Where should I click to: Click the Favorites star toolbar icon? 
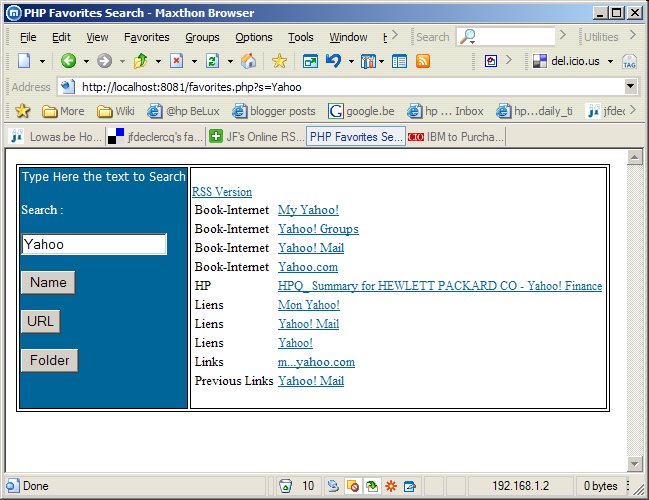[280, 61]
